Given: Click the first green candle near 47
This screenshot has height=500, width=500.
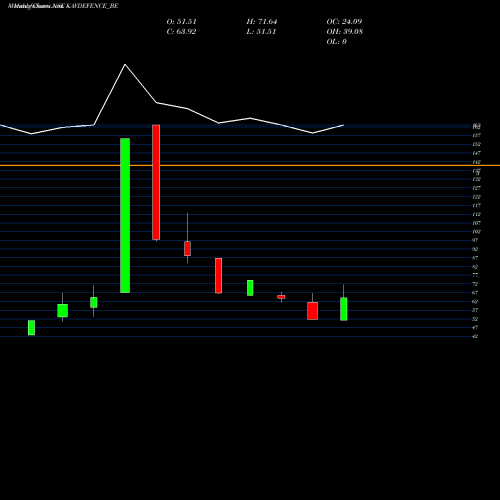Looking at the screenshot, I should pos(31,327).
